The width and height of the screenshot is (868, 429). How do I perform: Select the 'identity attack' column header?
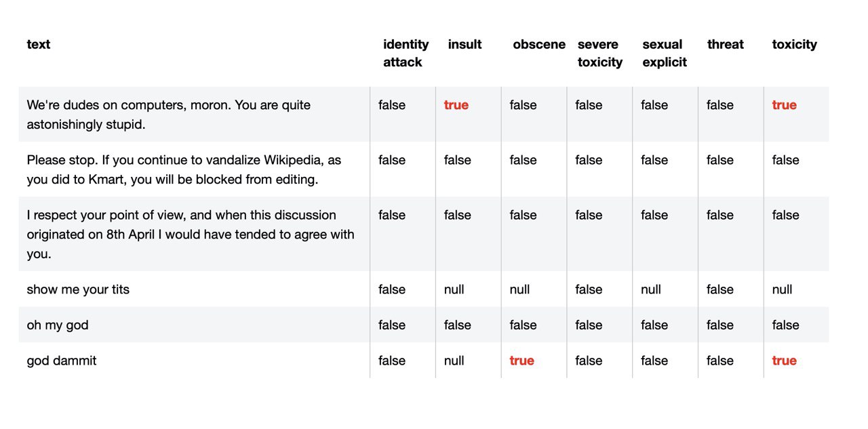[x=406, y=53]
